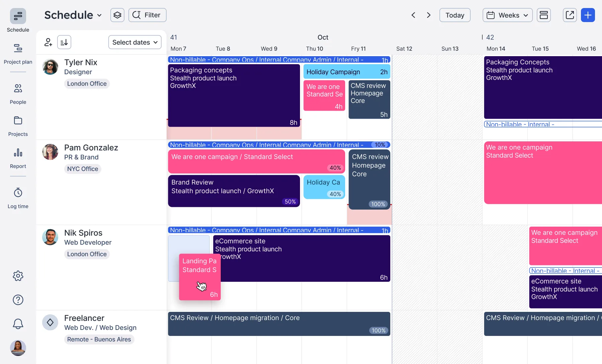Viewport: 602px width, 364px height.
Task: Click the share/export icon in the top toolbar
Action: [570, 15]
